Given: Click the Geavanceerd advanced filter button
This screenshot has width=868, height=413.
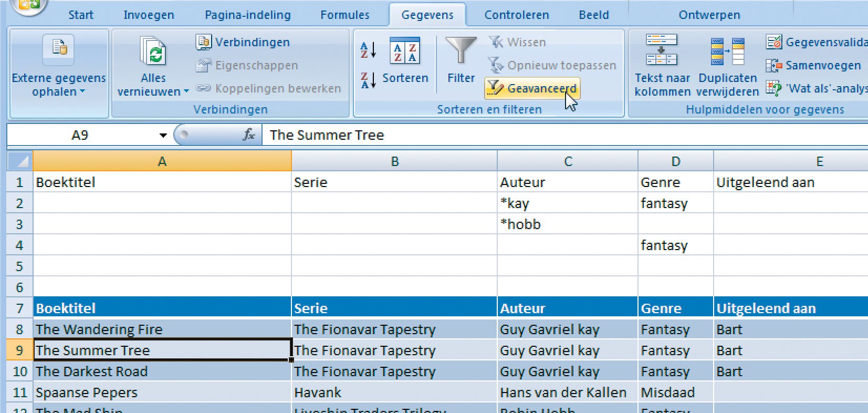Looking at the screenshot, I should 532,88.
